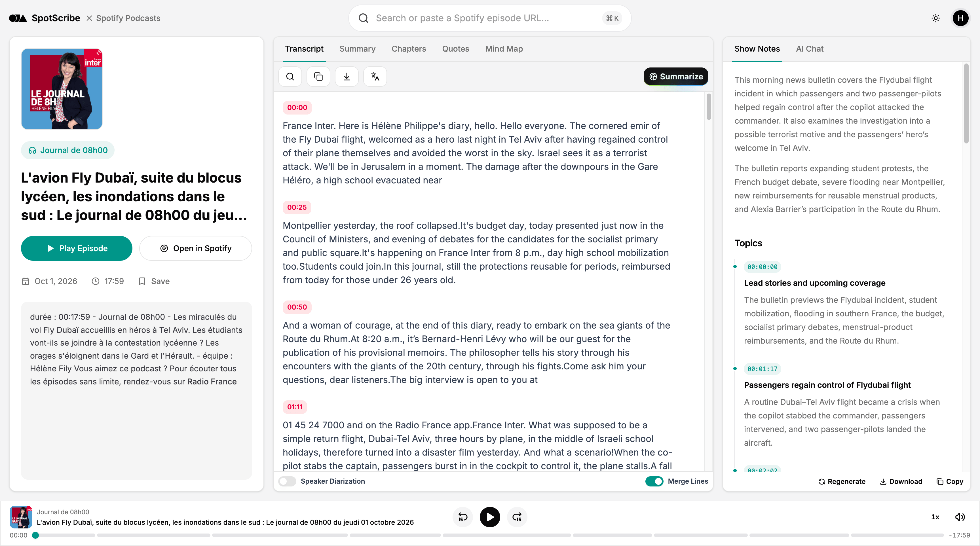Viewport: 980px width, 546px height.
Task: Click the SpotScribe logo icon
Action: (x=18, y=18)
